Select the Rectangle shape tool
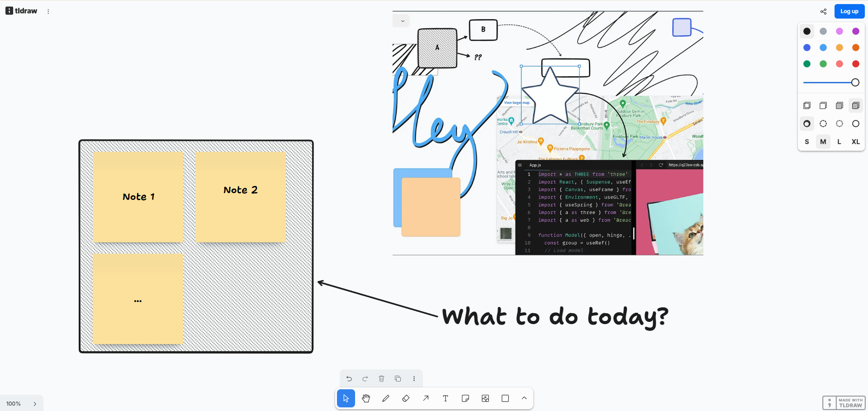 [x=505, y=398]
